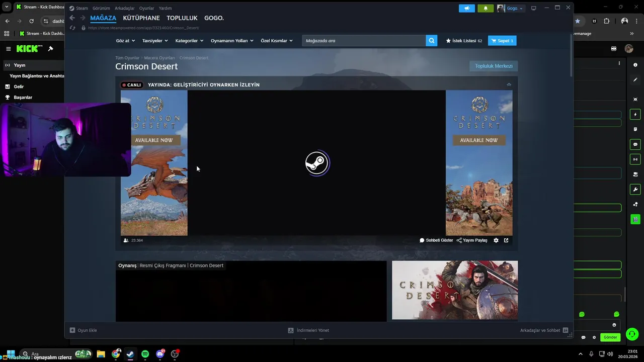Click Kick sidebar wrench icon
The image size is (644, 362).
point(635,190)
